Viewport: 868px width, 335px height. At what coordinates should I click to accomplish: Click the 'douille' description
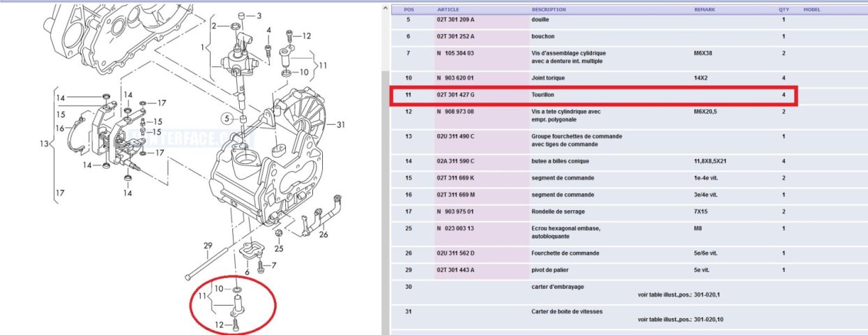pos(540,20)
